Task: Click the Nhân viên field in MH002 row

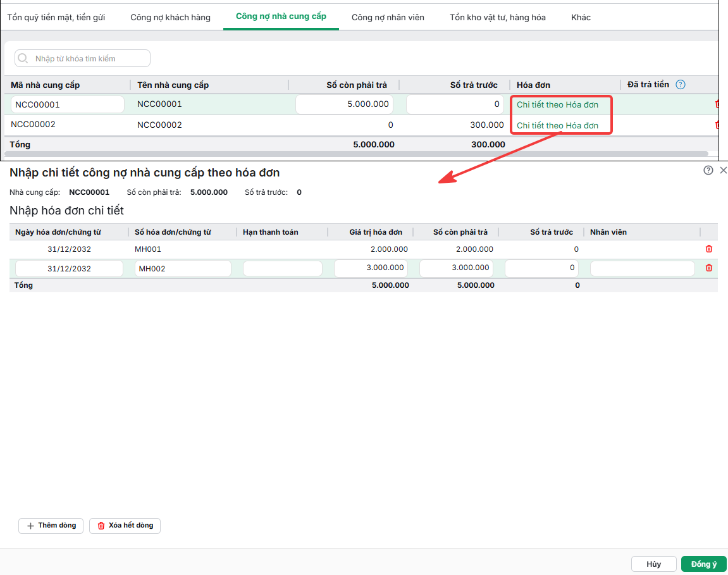Action: pos(643,268)
